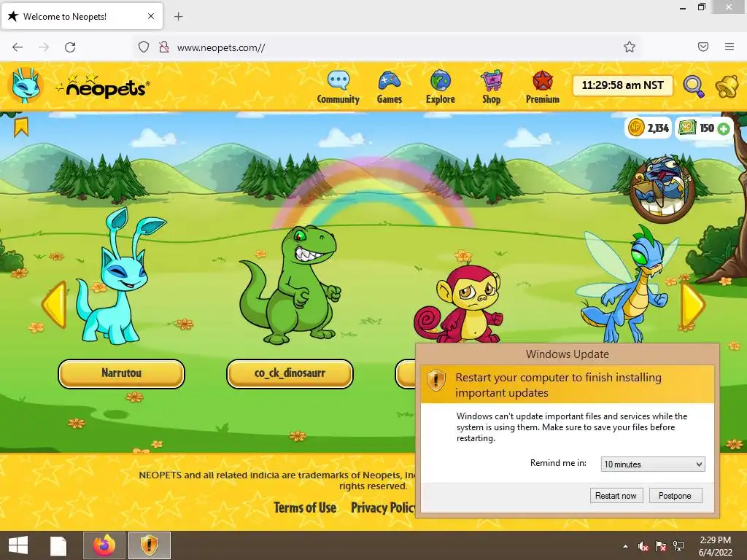Image resolution: width=747 pixels, height=560 pixels.
Task: Reload the Neopets page
Action: (x=70, y=47)
